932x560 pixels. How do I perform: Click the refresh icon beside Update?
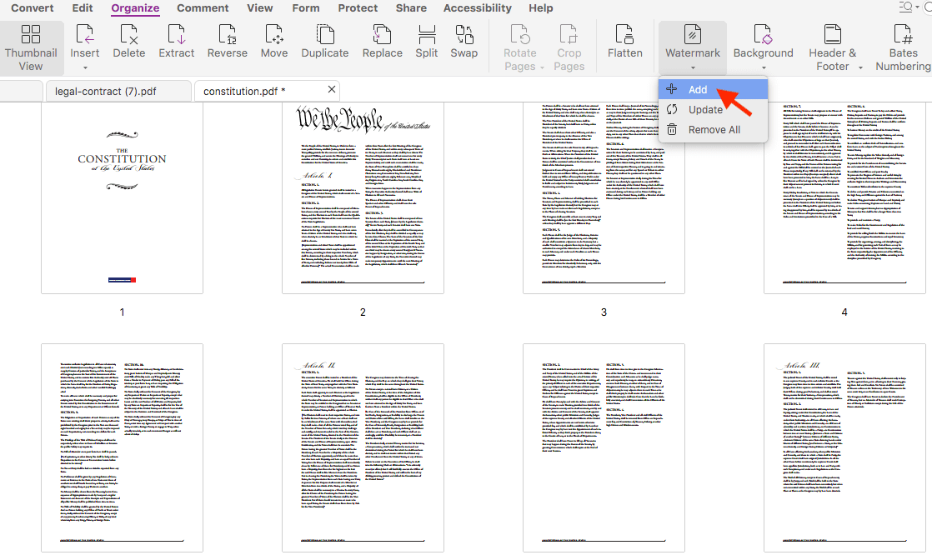(672, 109)
